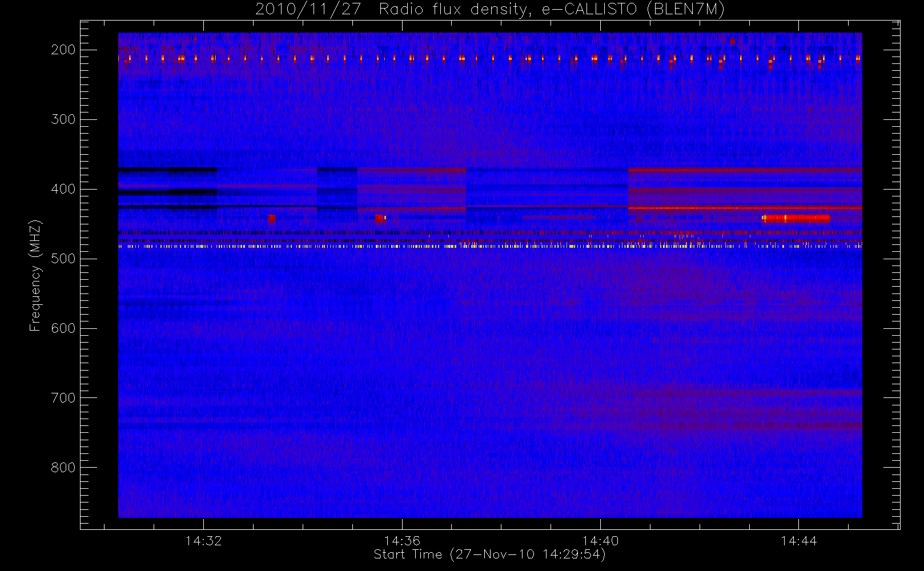Click the 'Frequency (MHZ)' axis label
Viewport: 924px width, 571px height.
coord(35,275)
